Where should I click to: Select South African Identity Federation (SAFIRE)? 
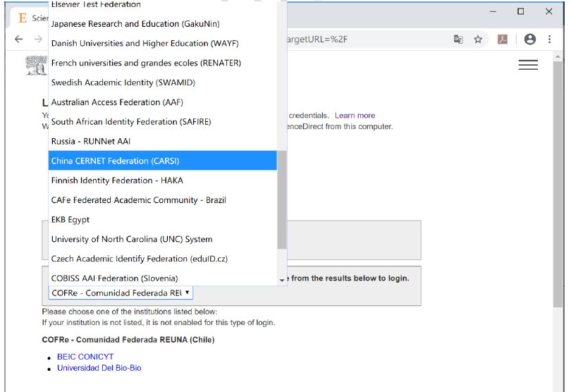162,122
